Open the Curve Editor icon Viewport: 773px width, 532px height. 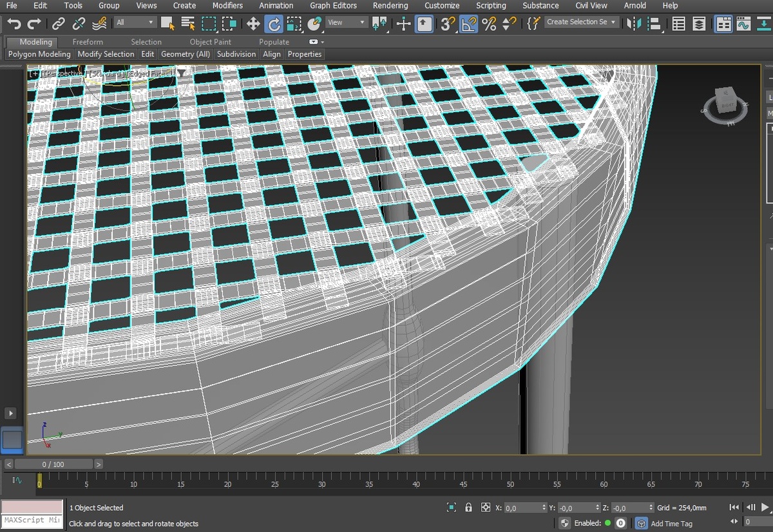pyautogui.click(x=743, y=24)
